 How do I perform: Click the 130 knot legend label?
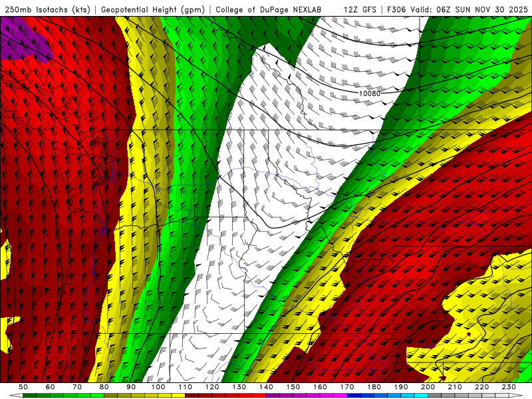pos(239,387)
